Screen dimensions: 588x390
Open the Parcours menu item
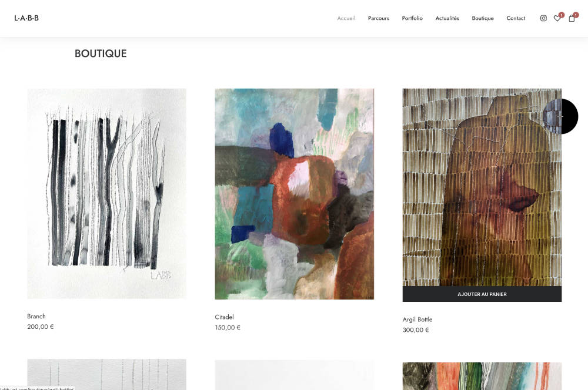click(378, 18)
